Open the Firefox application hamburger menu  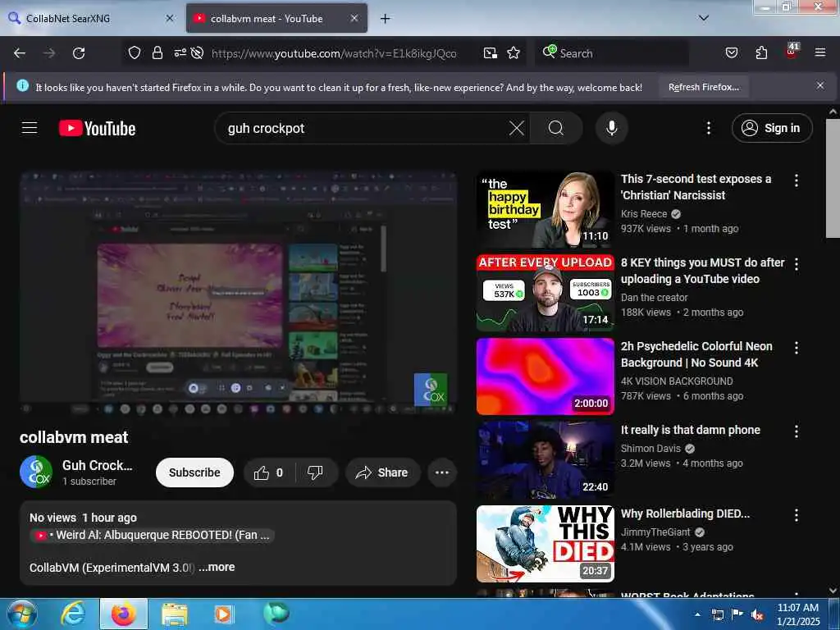pyautogui.click(x=819, y=52)
